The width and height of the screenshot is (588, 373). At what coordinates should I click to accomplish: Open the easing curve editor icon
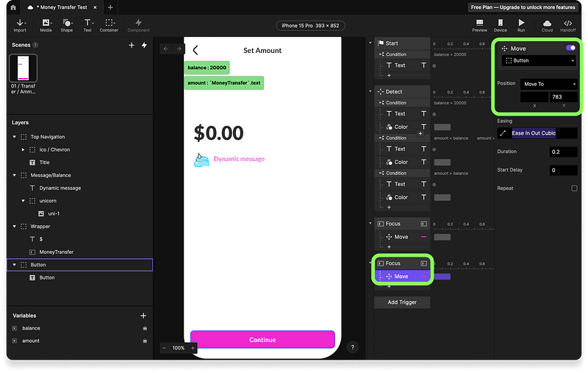(503, 133)
